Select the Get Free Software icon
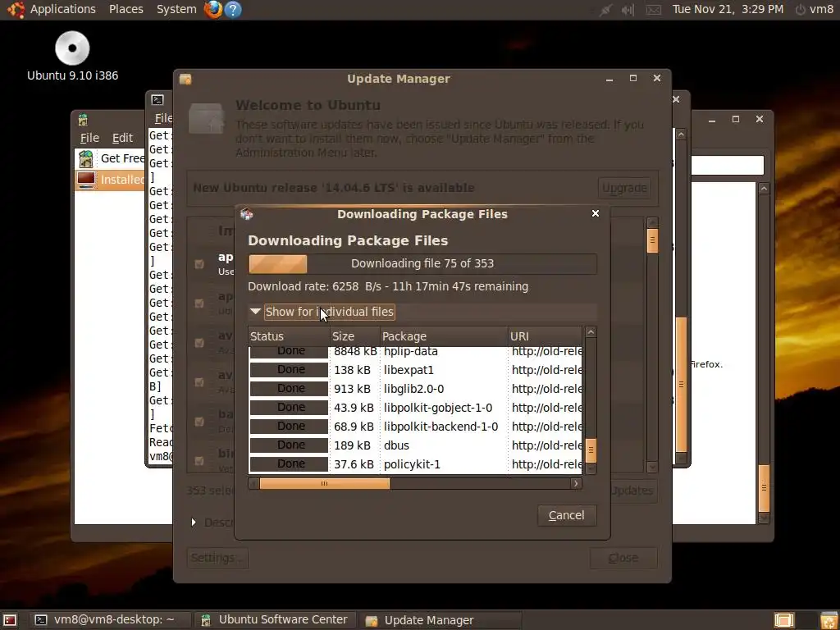840x630 pixels. pos(86,158)
